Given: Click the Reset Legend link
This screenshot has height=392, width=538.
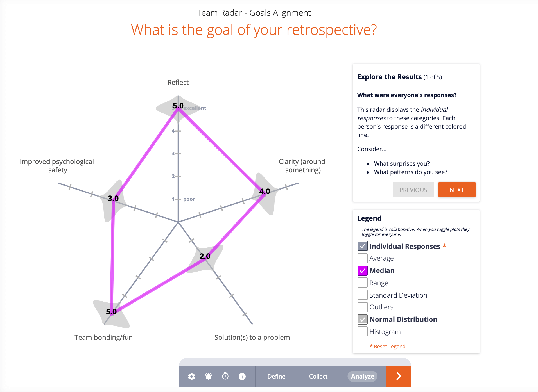Looking at the screenshot, I should click(388, 346).
